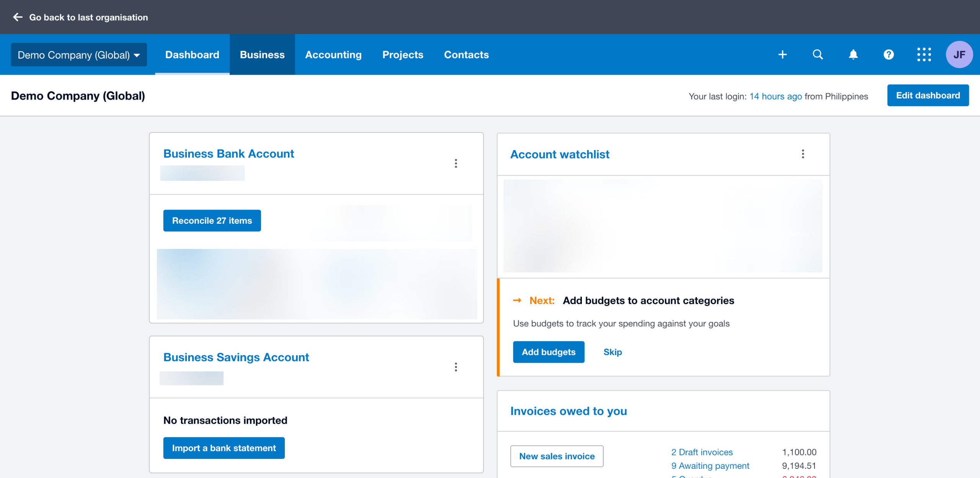
Task: Open the Account watchlist title link
Action: click(x=560, y=154)
